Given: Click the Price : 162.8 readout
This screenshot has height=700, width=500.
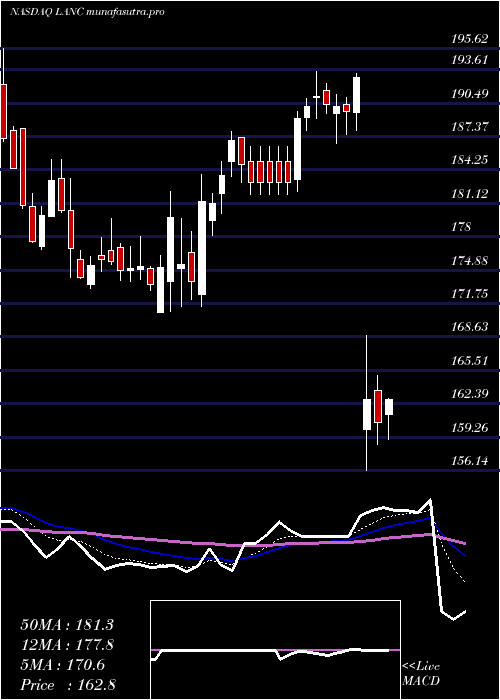Looking at the screenshot, I should tap(68, 685).
